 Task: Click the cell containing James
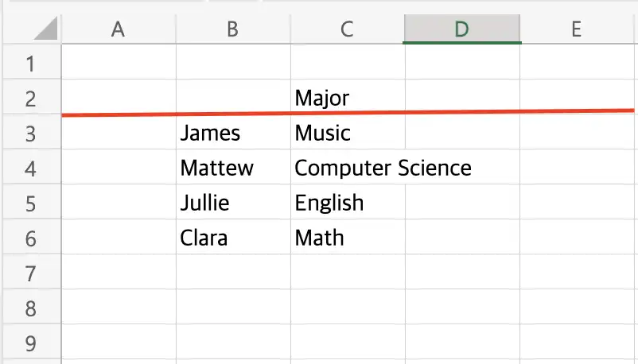(234, 132)
